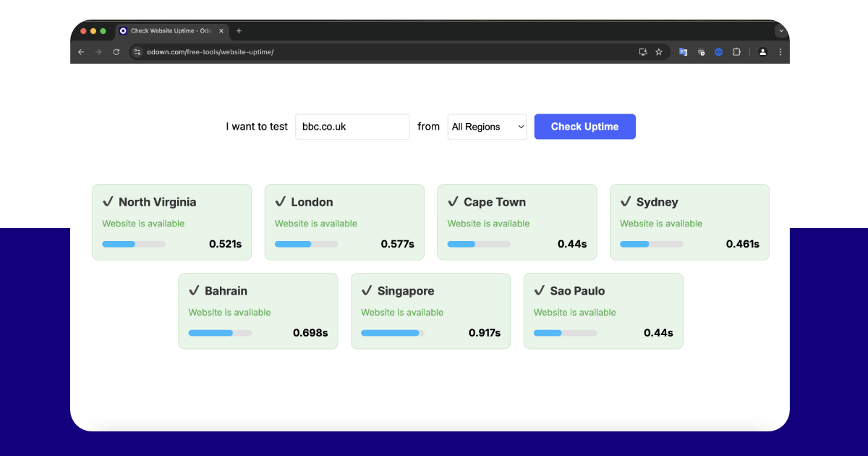Viewport: 868px width, 456px height.
Task: Click Website is available under Singapore
Action: point(402,313)
